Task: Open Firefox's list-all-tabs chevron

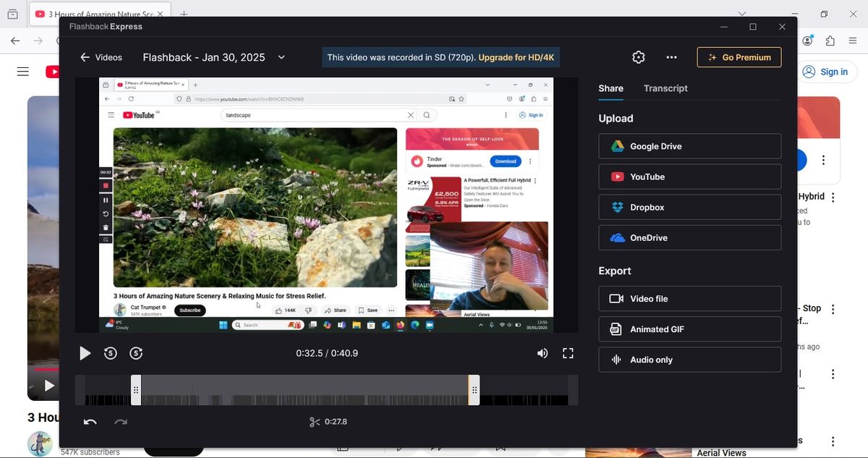Action: click(742, 14)
